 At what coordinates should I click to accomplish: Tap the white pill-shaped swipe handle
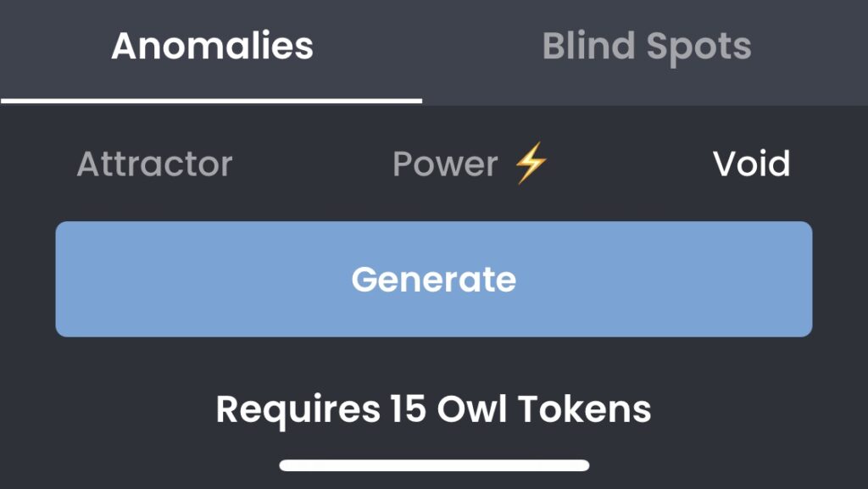434,465
